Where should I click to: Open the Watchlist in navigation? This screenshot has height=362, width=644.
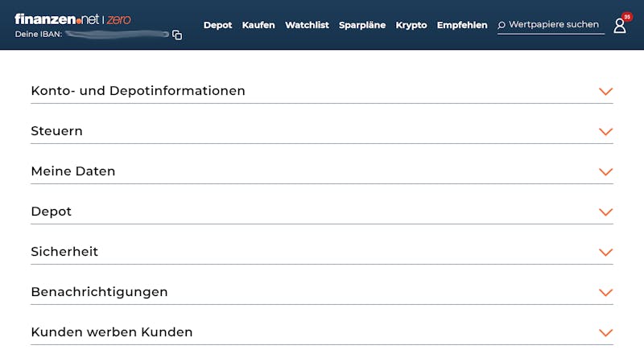click(307, 25)
